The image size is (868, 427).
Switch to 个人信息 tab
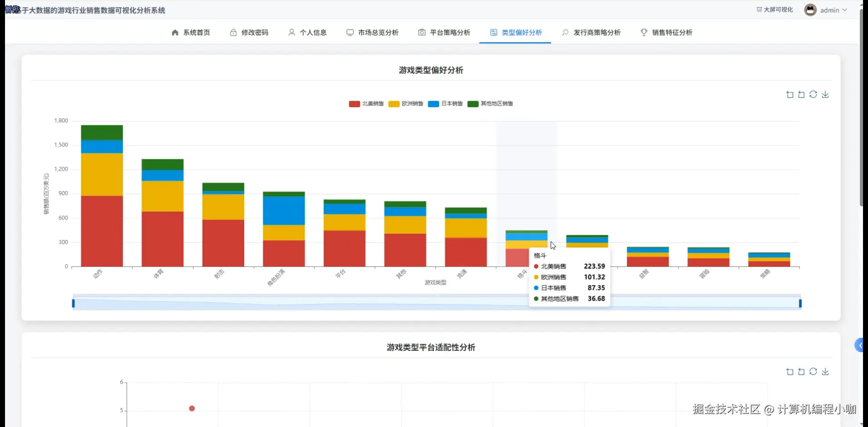[x=307, y=32]
